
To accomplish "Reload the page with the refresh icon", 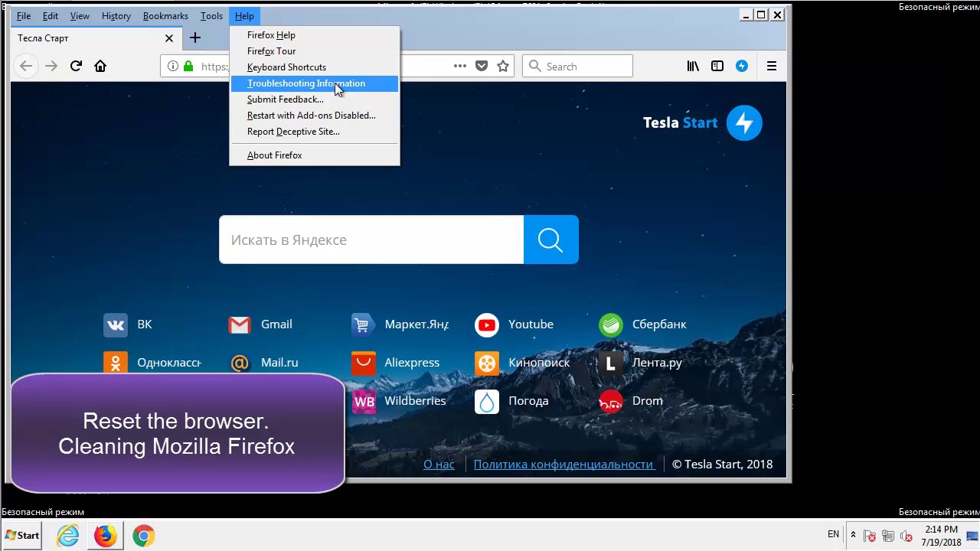I will [x=76, y=66].
